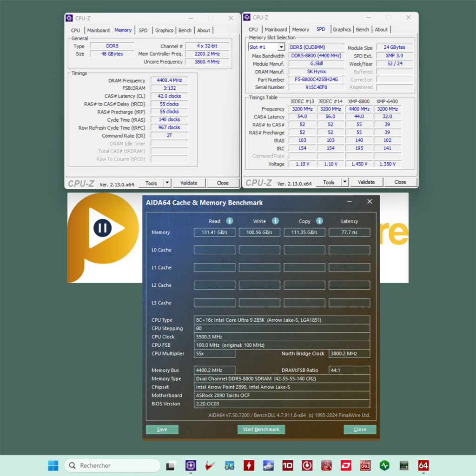476x476 pixels.
Task: Open the purple CPU-Z taskbar icon
Action: click(x=191, y=465)
